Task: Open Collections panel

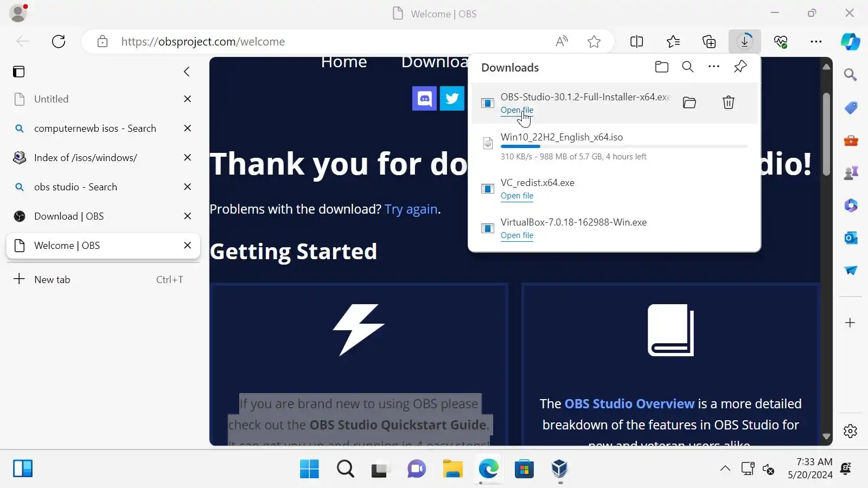Action: point(709,41)
